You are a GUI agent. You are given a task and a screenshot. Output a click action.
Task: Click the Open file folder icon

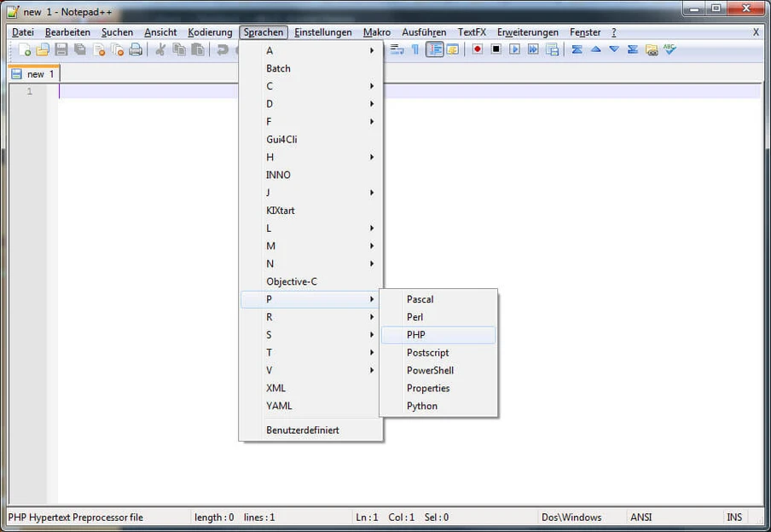(x=43, y=50)
